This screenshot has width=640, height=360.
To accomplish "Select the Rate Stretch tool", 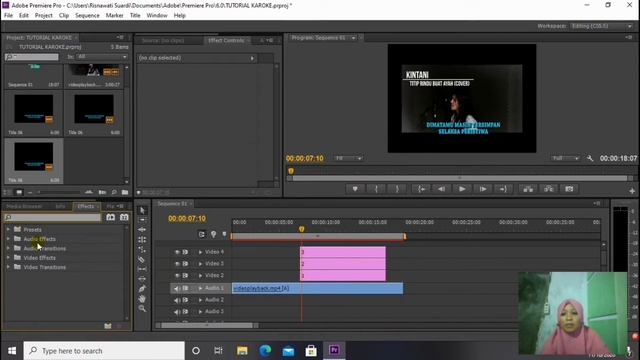I will [x=142, y=249].
